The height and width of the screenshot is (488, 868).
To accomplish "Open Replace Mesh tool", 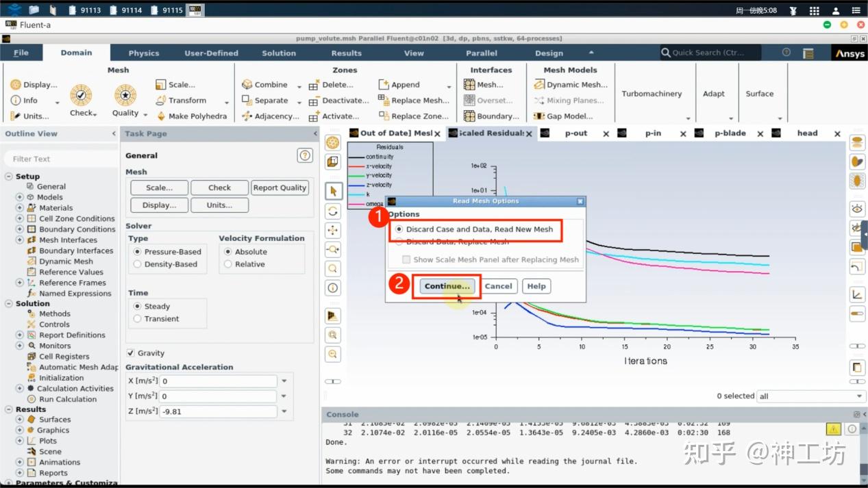I will (x=414, y=101).
